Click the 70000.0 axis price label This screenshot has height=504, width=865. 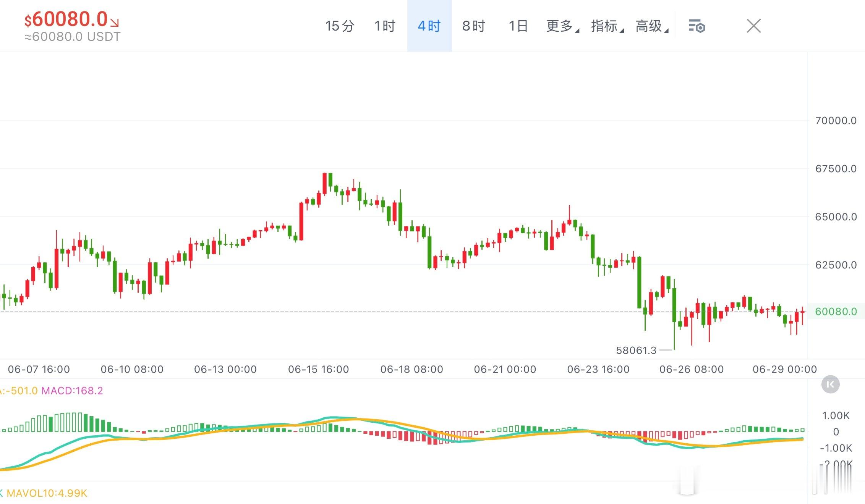(836, 121)
